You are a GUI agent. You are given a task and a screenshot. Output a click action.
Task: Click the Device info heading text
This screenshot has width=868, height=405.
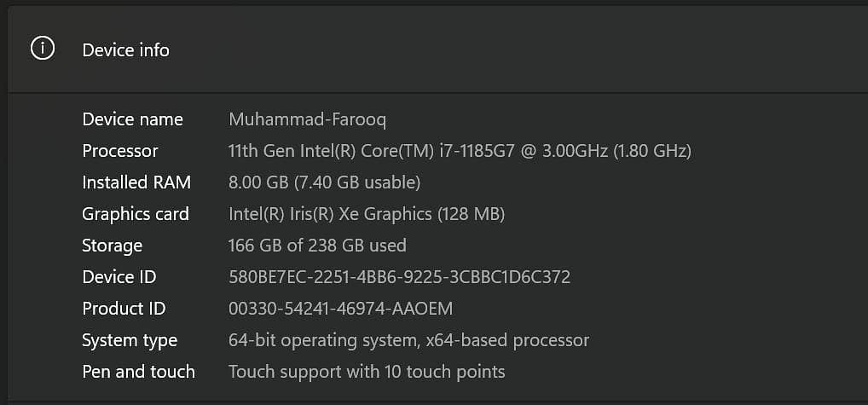pos(125,50)
